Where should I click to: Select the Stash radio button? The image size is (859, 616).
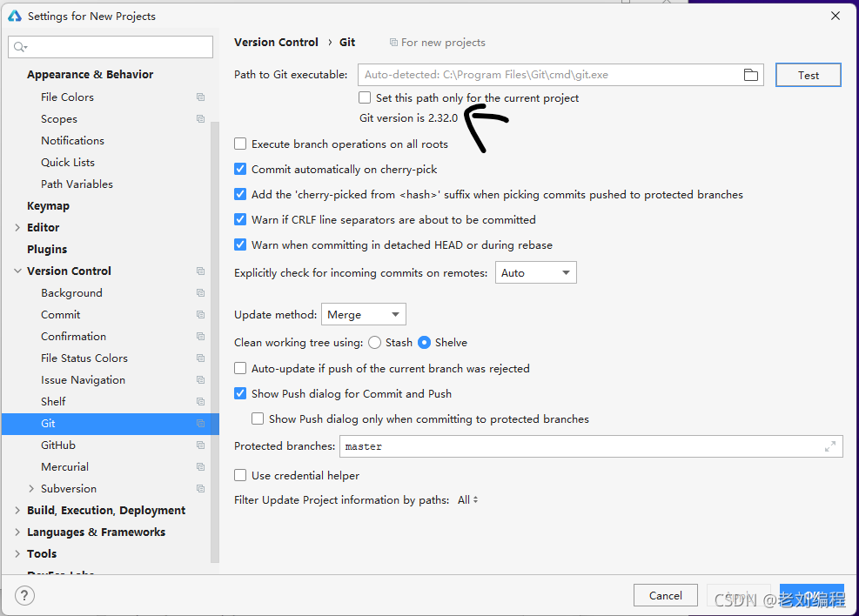tap(375, 342)
